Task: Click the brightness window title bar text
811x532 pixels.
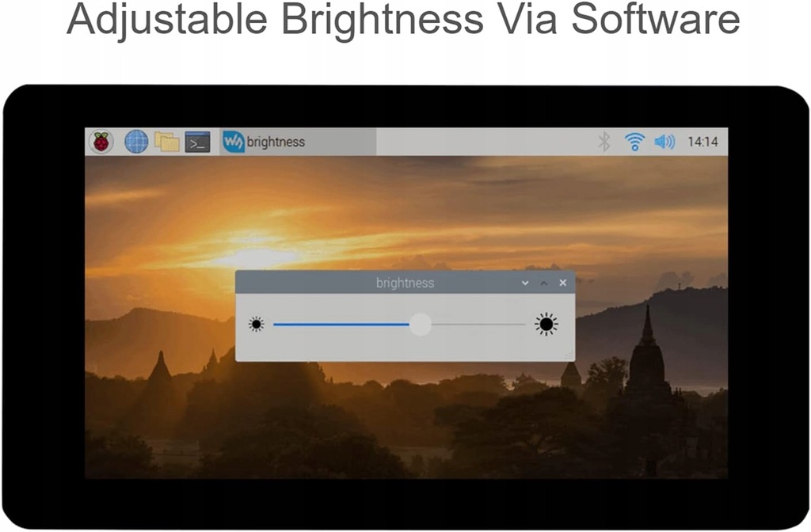Action: 405,283
